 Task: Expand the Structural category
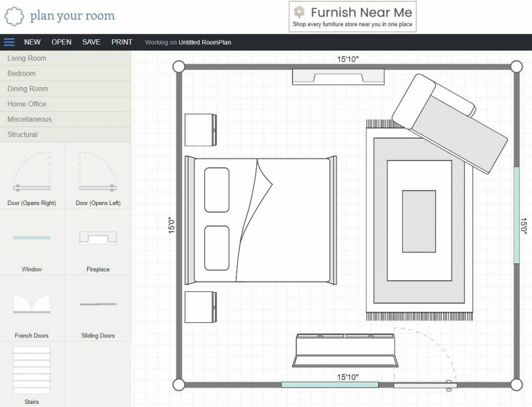(23, 134)
